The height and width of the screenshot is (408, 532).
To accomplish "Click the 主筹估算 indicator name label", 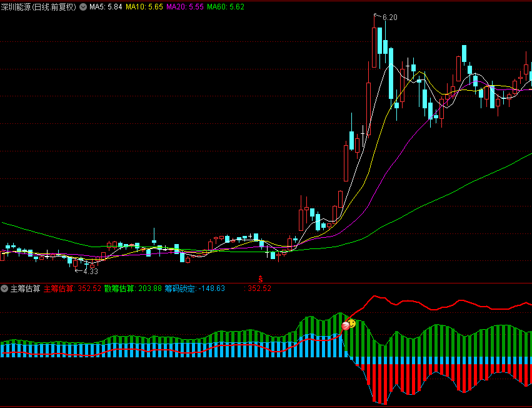I will coord(25,288).
